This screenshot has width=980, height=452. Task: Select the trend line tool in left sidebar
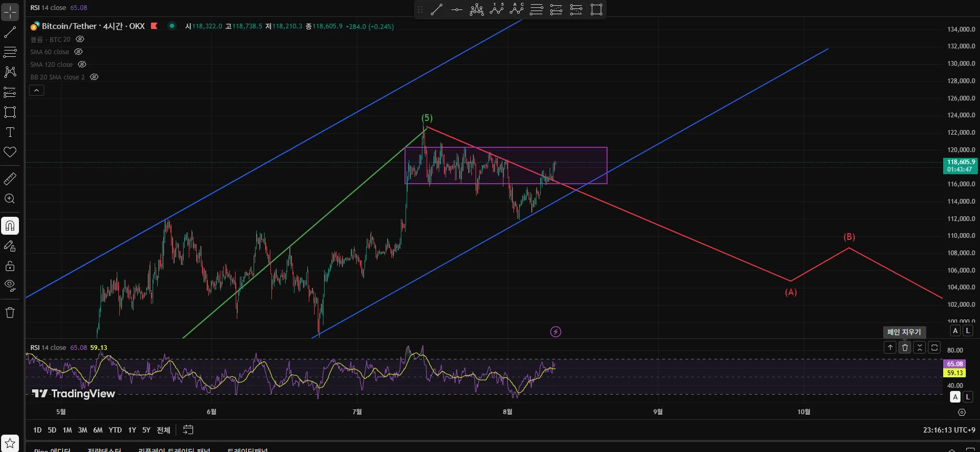10,32
